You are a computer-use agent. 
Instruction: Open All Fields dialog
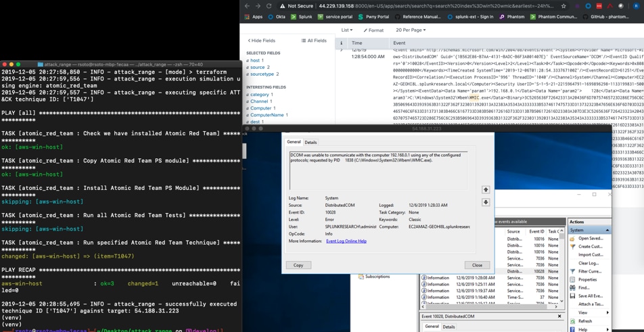tap(314, 41)
